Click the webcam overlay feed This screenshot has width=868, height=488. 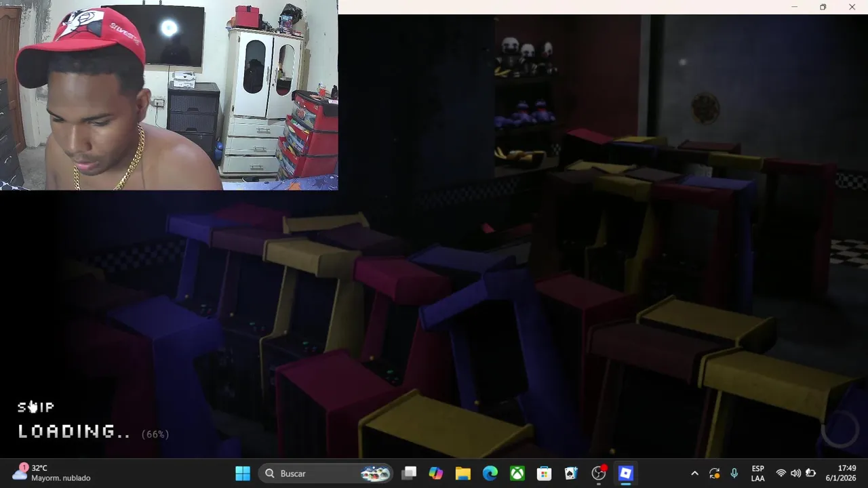[169, 95]
